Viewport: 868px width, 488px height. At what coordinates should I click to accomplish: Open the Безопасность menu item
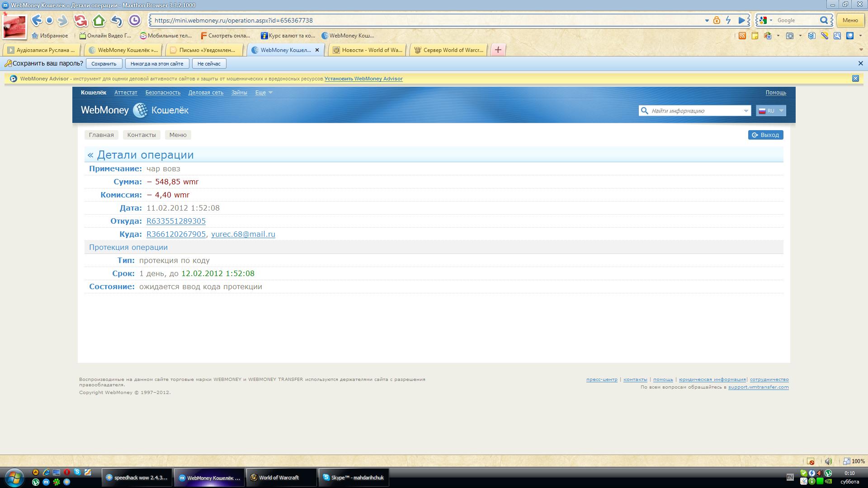click(x=163, y=93)
